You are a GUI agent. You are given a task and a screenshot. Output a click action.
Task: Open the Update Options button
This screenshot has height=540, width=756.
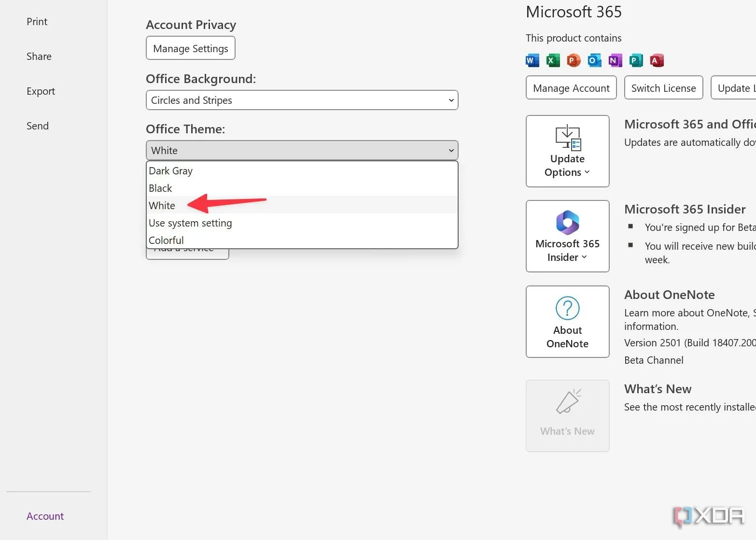[567, 151]
